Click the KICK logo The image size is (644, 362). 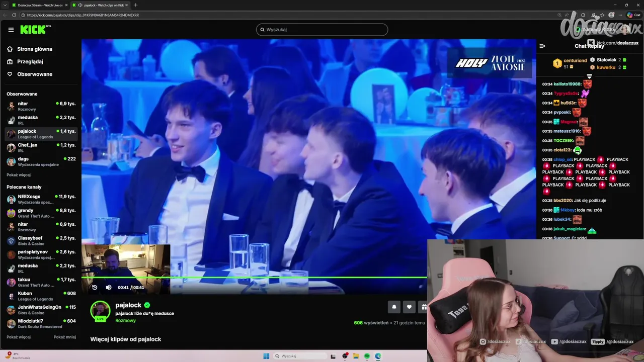[x=35, y=30]
